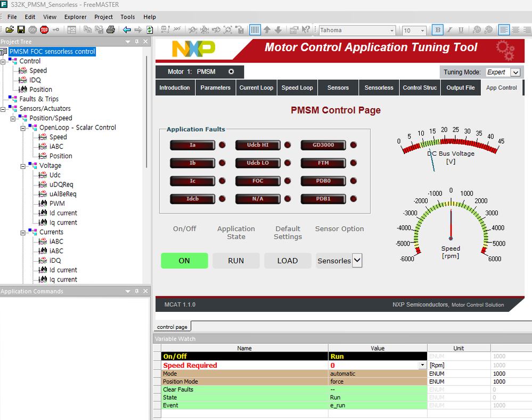Click the GD3000 fault button
The height and width of the screenshot is (420, 532).
point(323,145)
